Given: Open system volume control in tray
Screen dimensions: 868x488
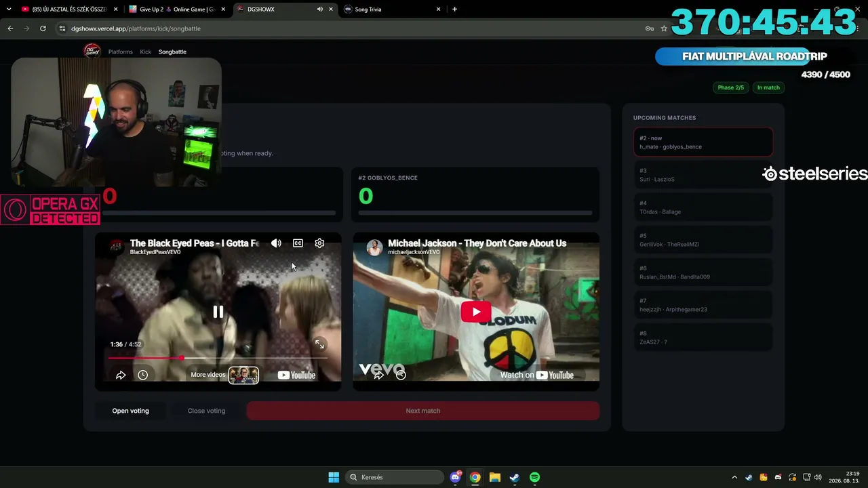Looking at the screenshot, I should point(818,477).
